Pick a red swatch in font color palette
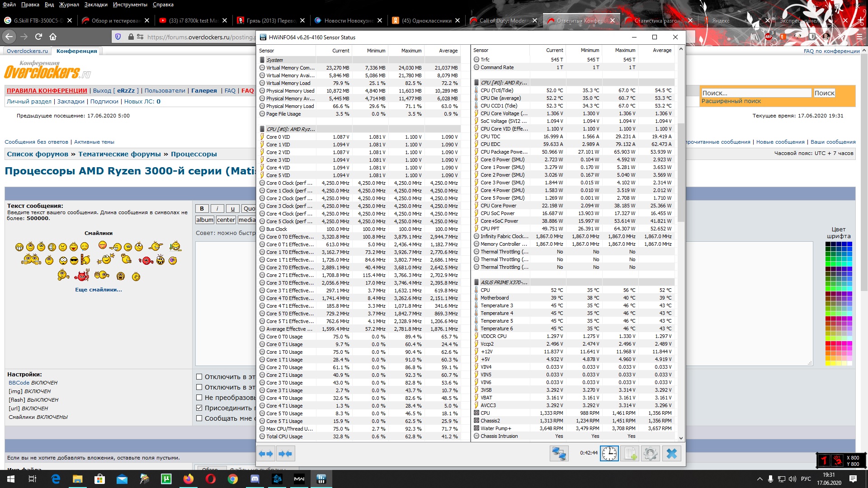868x488 pixels. [x=828, y=344]
